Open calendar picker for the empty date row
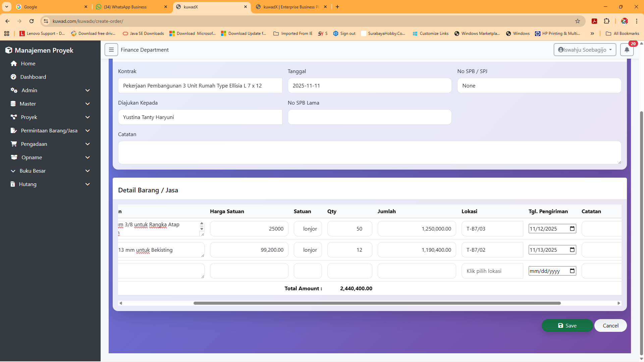 (x=572, y=271)
